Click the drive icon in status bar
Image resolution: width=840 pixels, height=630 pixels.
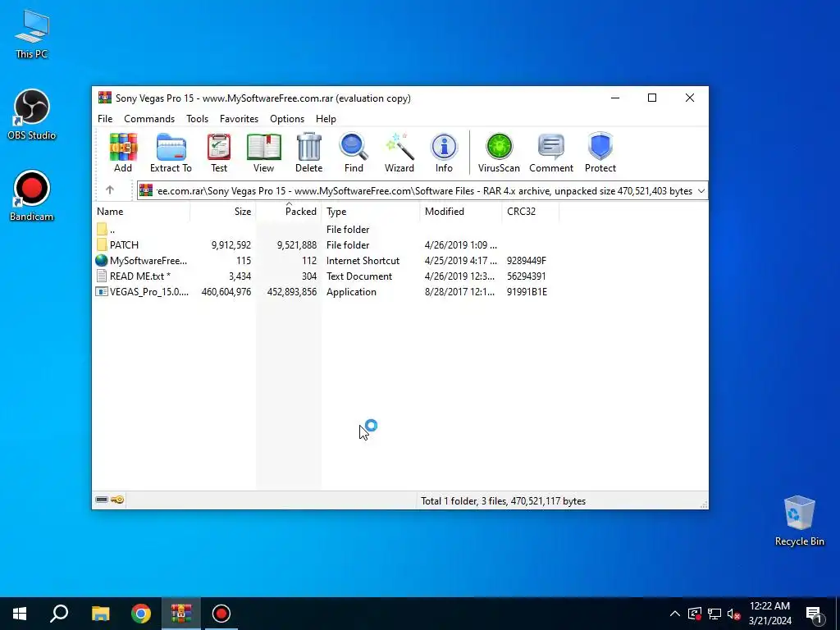tap(102, 500)
